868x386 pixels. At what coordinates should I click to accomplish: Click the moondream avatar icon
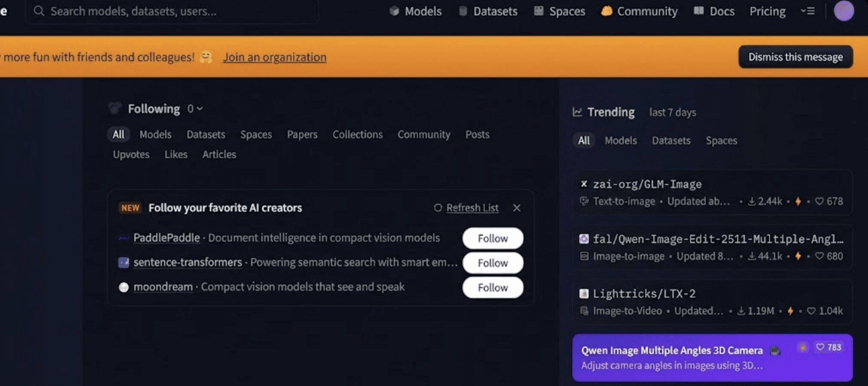point(124,287)
